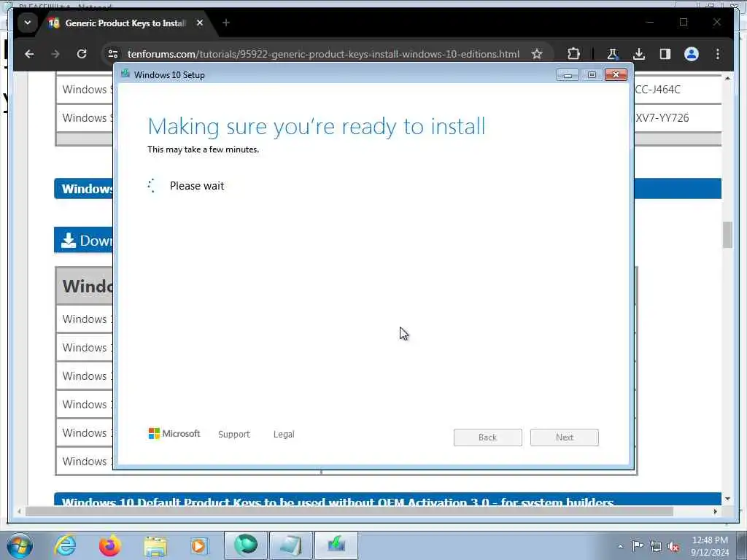Image resolution: width=747 pixels, height=560 pixels.
Task: Toggle Chrome side panel icon
Action: pyautogui.click(x=665, y=54)
